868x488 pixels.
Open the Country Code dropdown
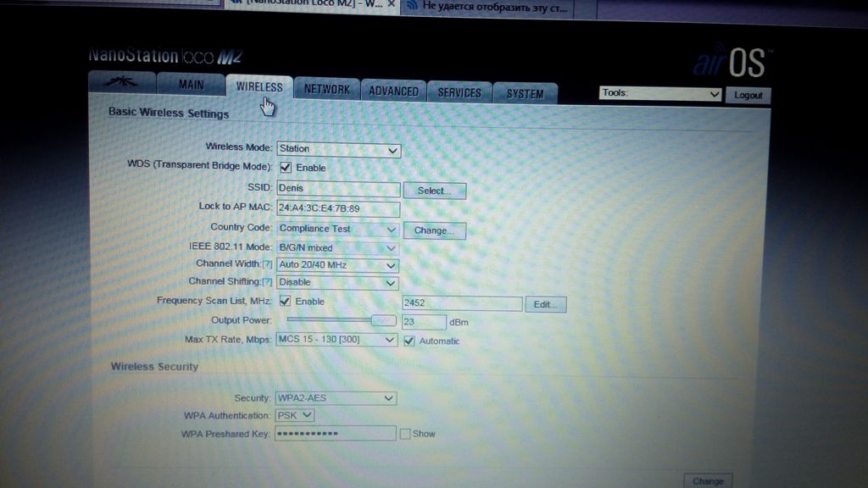(x=337, y=229)
